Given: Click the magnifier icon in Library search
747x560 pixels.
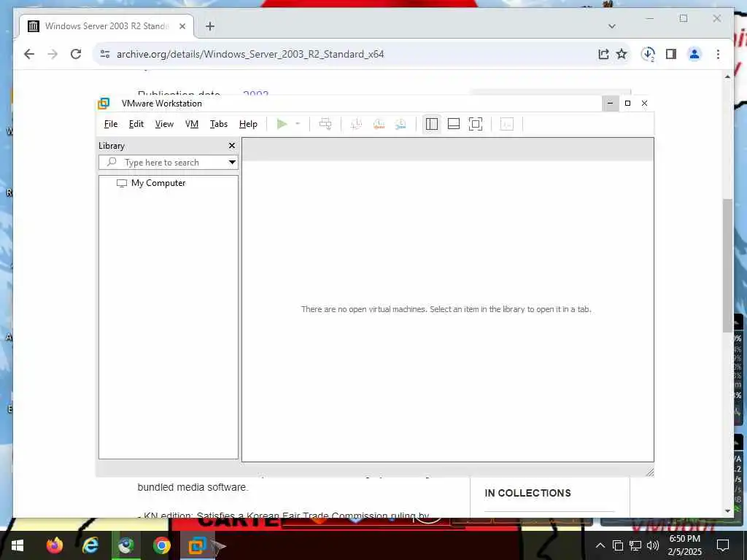Looking at the screenshot, I should pyautogui.click(x=112, y=162).
